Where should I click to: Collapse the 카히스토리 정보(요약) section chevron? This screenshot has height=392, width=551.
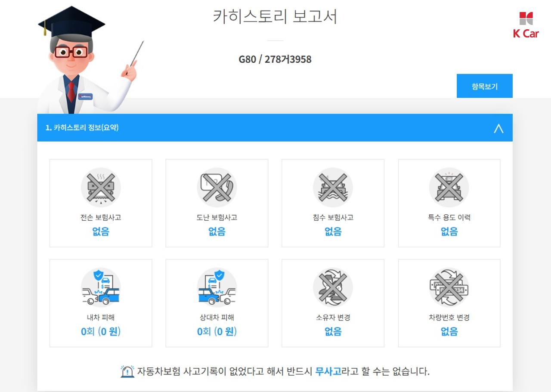pos(498,128)
